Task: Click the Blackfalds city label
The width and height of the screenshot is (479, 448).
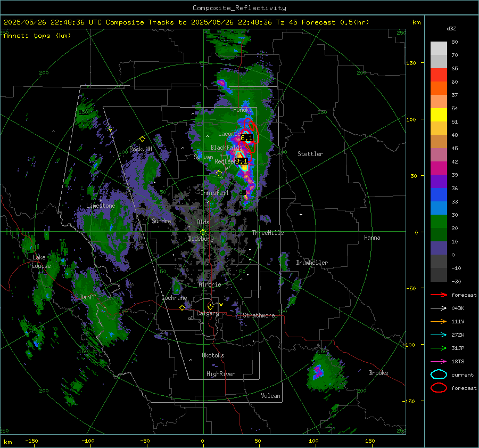Action: [226, 148]
